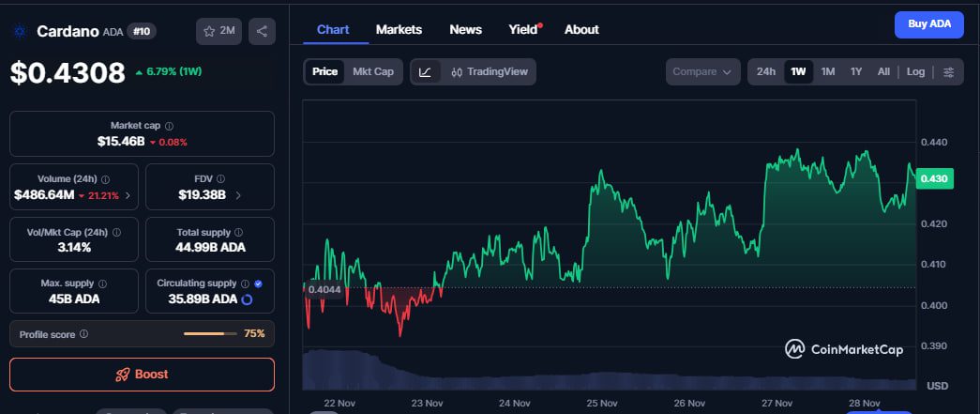Open the Circulating supply info icon
This screenshot has width=980, height=414.
(245, 284)
